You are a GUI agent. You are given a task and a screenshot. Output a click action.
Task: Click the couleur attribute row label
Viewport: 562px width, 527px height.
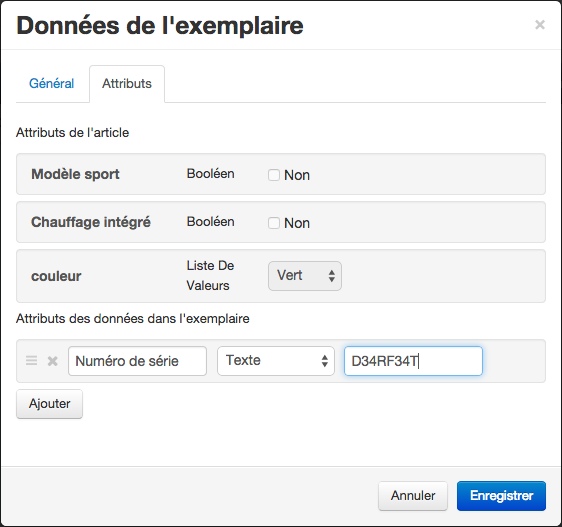pyautogui.click(x=56, y=276)
